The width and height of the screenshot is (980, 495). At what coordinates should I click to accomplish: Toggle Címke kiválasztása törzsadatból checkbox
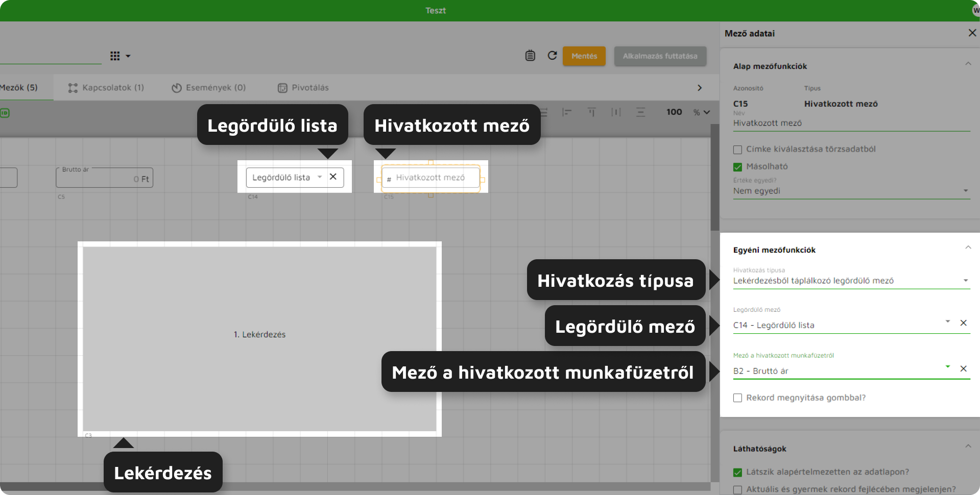(737, 150)
